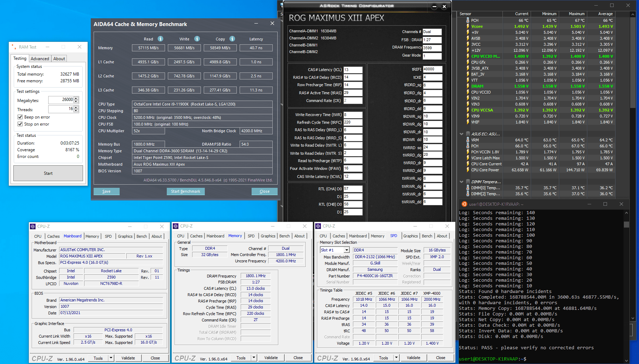Click the Sensor column header
The image size is (639, 364).
point(480,14)
